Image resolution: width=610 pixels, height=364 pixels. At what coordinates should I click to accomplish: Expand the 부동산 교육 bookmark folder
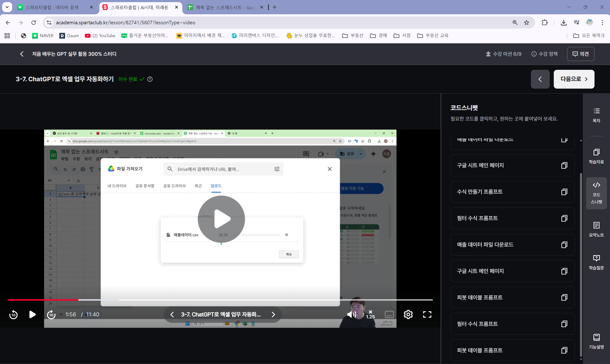coord(433,35)
